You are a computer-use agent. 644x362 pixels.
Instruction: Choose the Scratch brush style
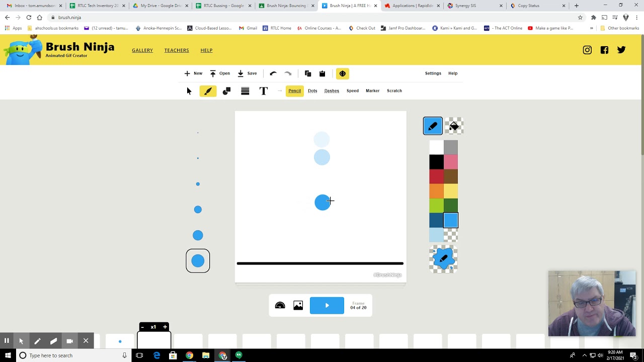coord(394,91)
